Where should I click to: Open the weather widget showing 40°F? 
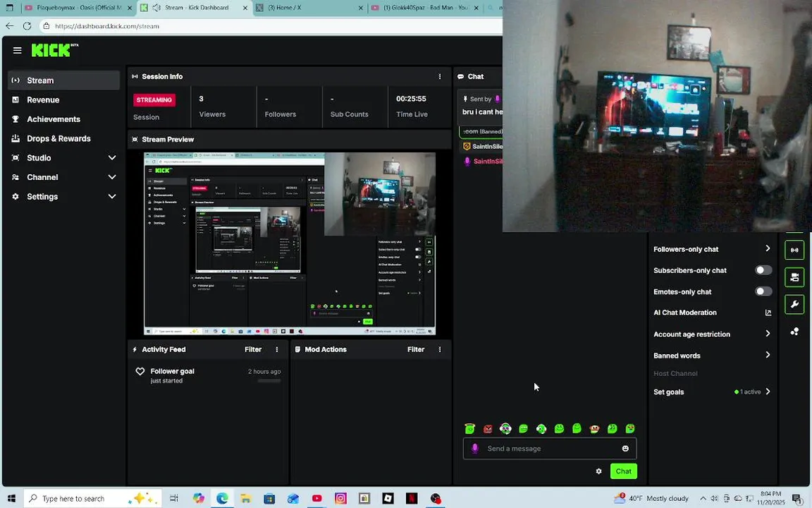651,498
